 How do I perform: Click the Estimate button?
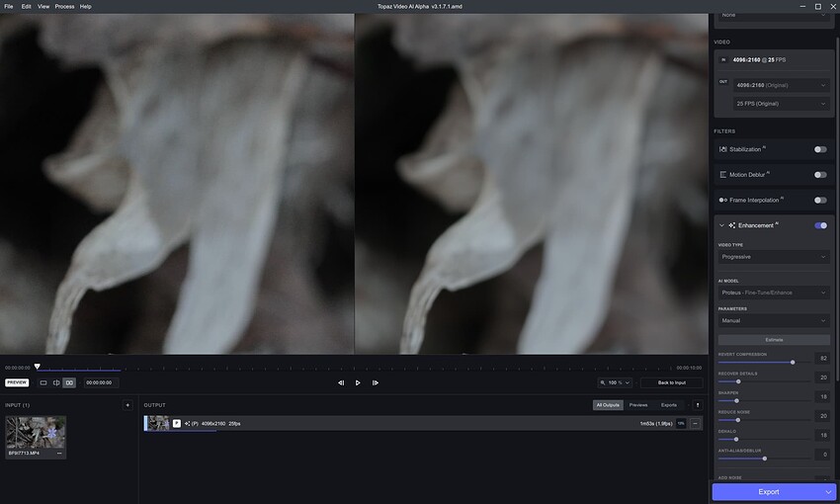pyautogui.click(x=774, y=340)
